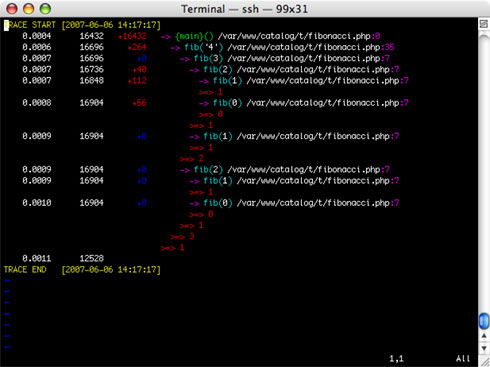
Task: Click the line number :35 in magenta
Action: (387, 47)
